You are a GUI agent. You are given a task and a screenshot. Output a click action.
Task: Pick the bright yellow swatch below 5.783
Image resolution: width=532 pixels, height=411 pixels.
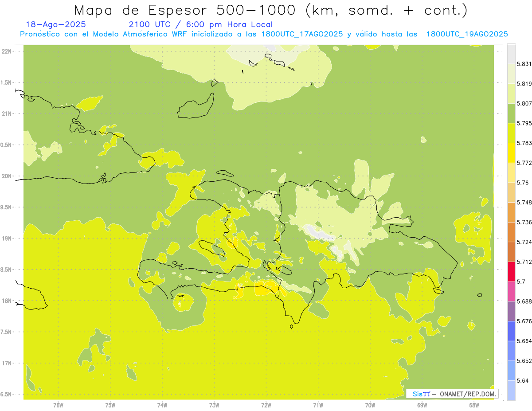pos(511,153)
